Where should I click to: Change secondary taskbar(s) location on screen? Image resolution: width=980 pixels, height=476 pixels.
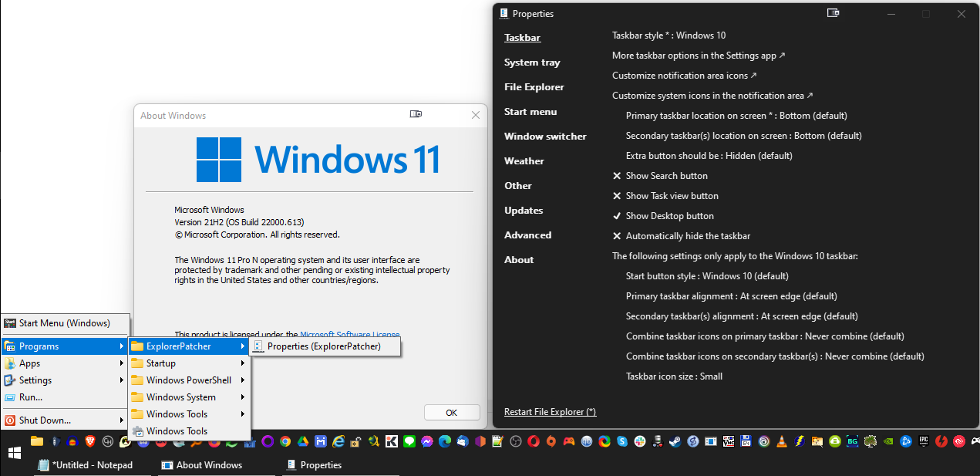[x=744, y=136]
